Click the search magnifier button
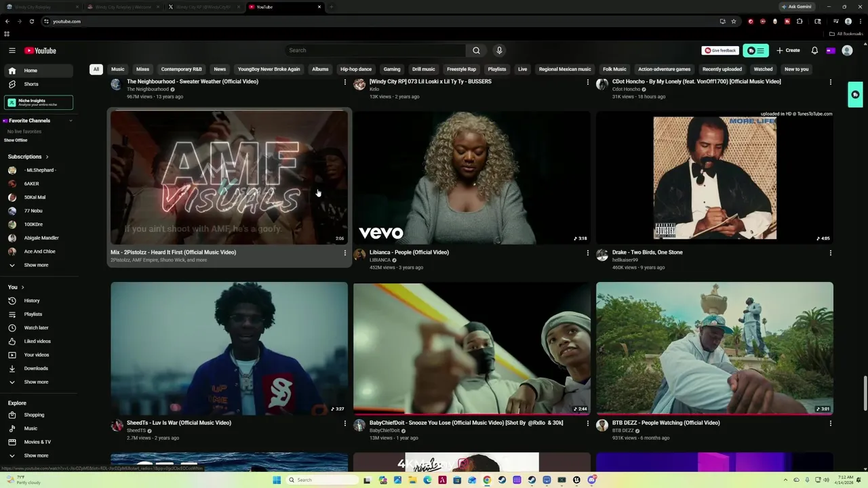The image size is (868, 488). tap(476, 50)
